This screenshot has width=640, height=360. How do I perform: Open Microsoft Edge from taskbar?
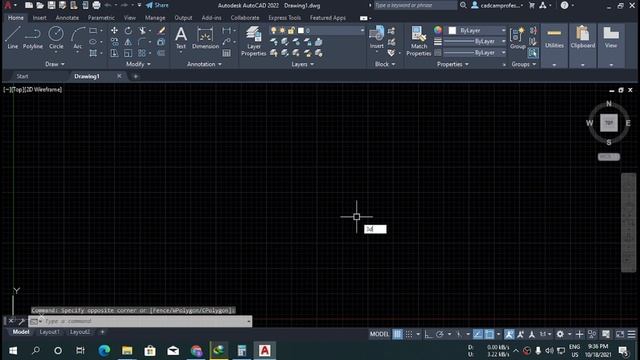coord(104,351)
